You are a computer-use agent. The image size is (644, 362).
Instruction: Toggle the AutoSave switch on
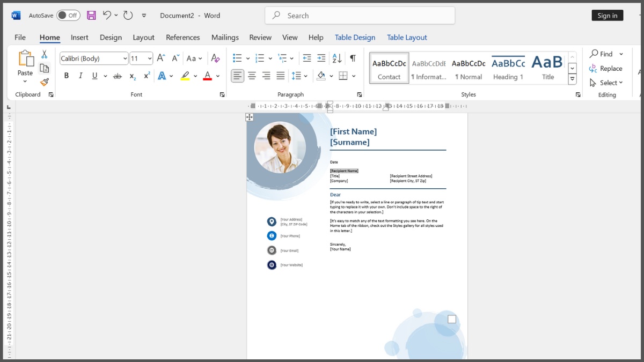click(68, 16)
